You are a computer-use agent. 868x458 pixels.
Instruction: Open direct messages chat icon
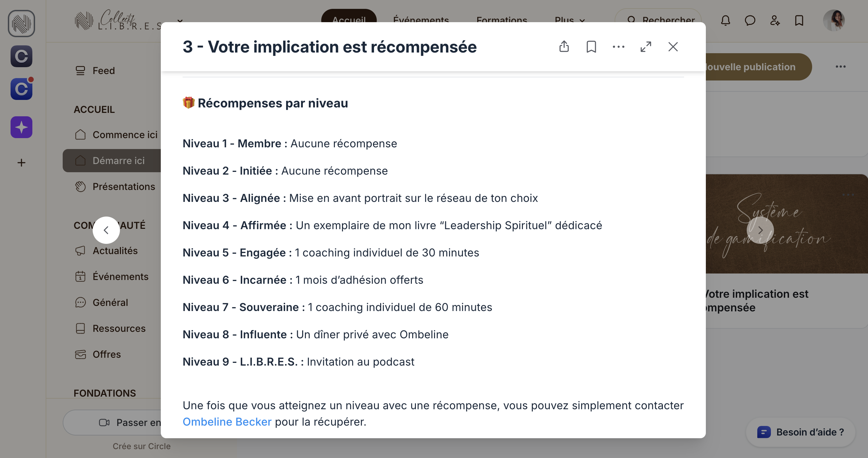pos(750,20)
